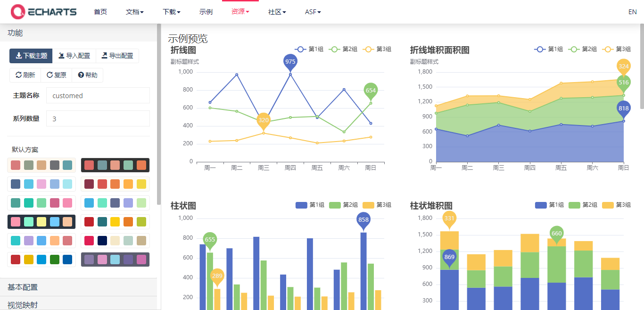Click the 复原 restore button

(56, 75)
